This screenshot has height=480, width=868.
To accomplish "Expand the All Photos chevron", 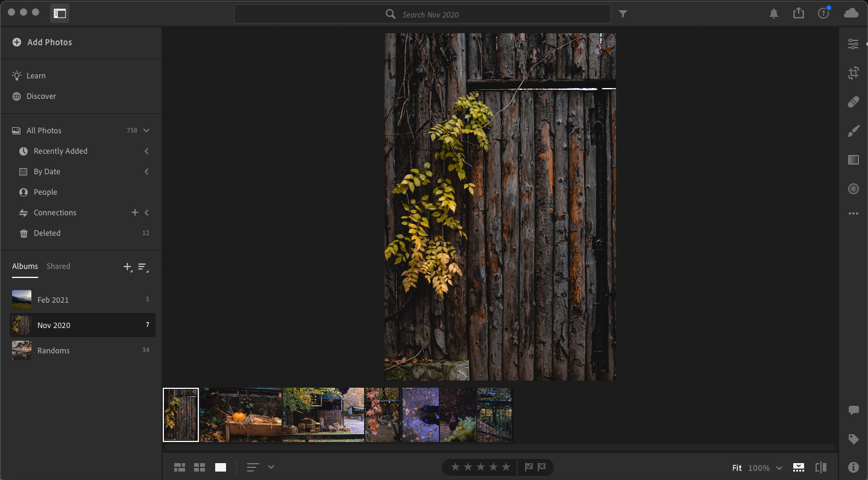I will [146, 130].
